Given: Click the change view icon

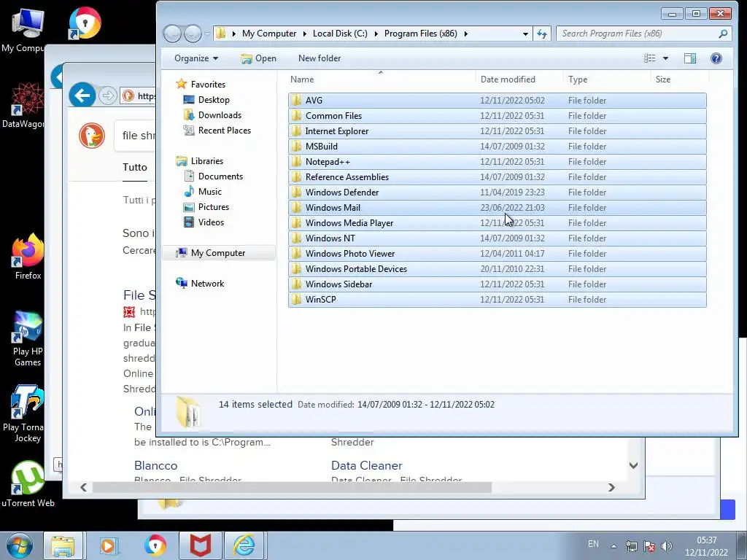Looking at the screenshot, I should click(x=650, y=58).
